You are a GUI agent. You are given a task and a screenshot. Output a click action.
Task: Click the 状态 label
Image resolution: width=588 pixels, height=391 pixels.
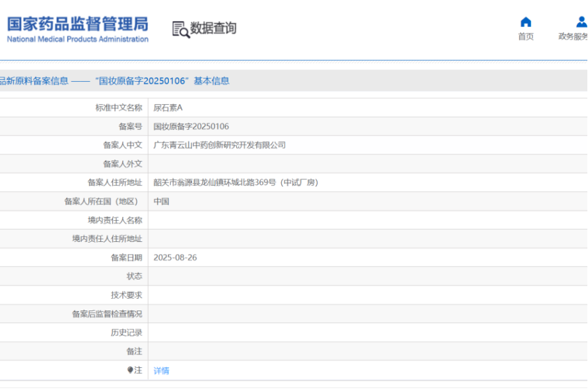click(x=134, y=276)
